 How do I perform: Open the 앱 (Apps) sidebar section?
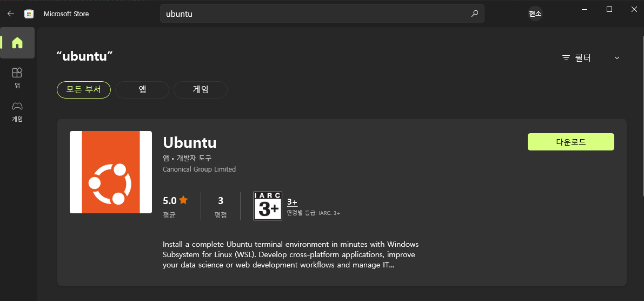17,78
